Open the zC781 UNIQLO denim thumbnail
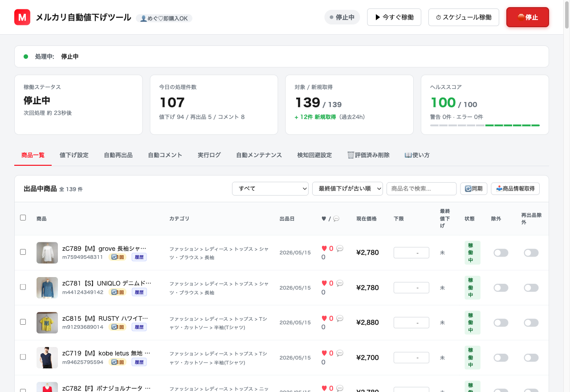Screen dimensions: 570x392 click(x=47, y=288)
